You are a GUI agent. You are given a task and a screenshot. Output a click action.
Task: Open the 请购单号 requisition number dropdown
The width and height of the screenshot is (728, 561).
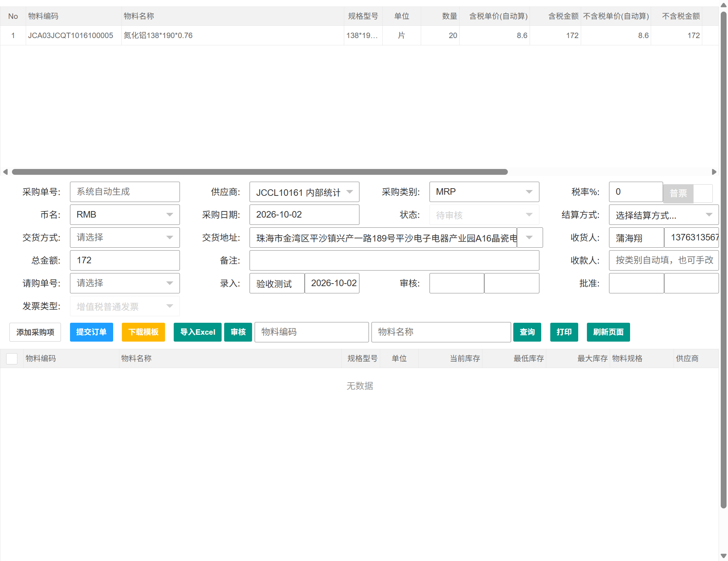(125, 283)
